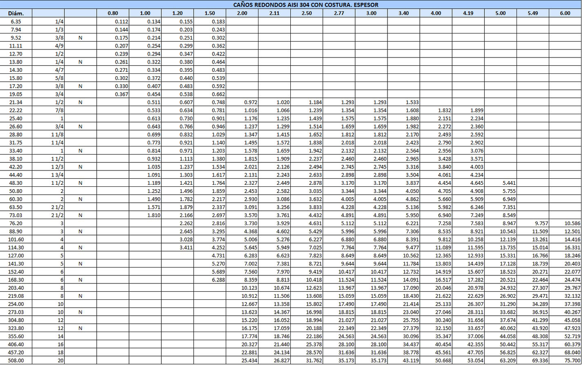Select the inch size 20 in the 508.00 row
The height and width of the screenshot is (372, 588).
60,361
